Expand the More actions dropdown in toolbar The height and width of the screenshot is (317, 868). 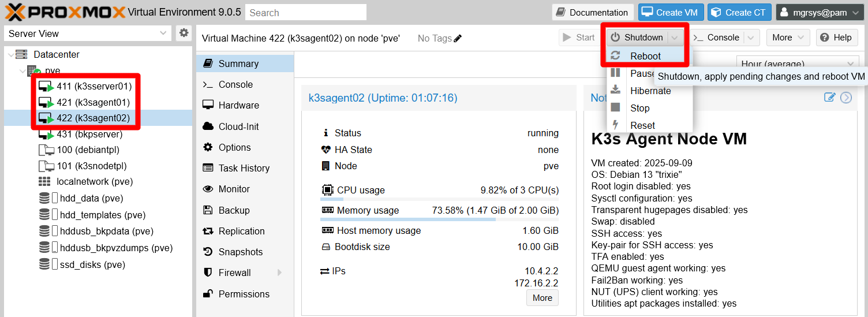point(788,38)
